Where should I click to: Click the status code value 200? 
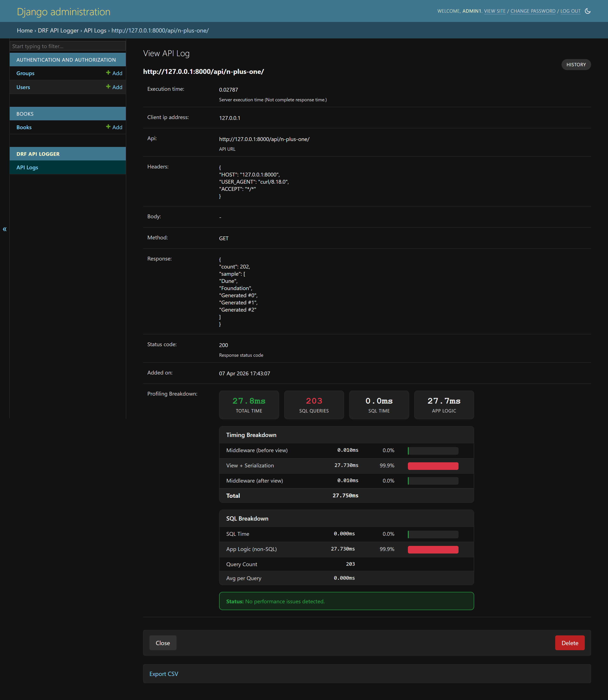click(x=224, y=345)
